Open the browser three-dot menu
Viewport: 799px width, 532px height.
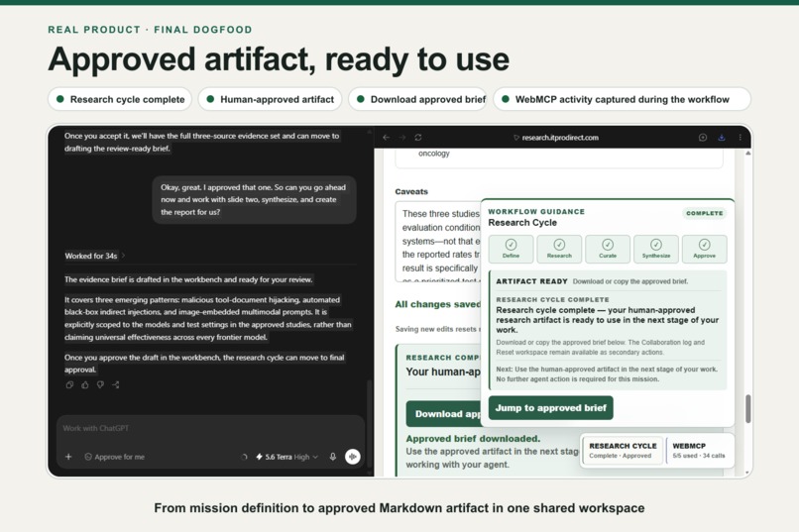pos(740,138)
